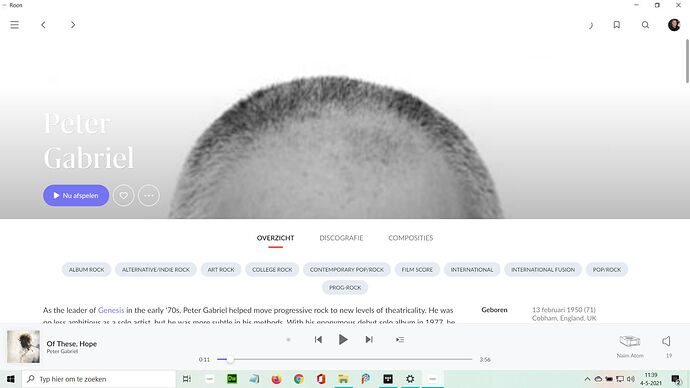Open the user profile avatar
This screenshot has width=690, height=388.
point(674,25)
